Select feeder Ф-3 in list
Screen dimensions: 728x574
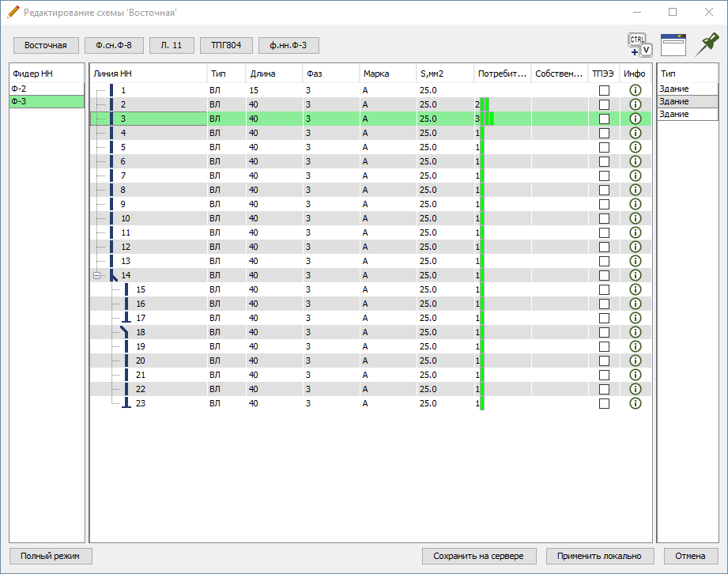(47, 101)
